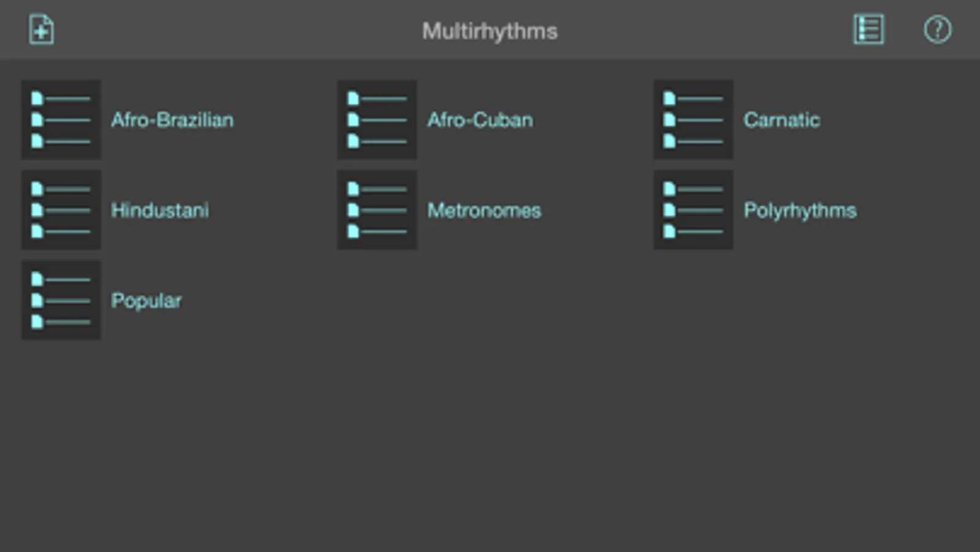Click the Hindustani text label
This screenshot has width=980, height=552.
(x=160, y=210)
